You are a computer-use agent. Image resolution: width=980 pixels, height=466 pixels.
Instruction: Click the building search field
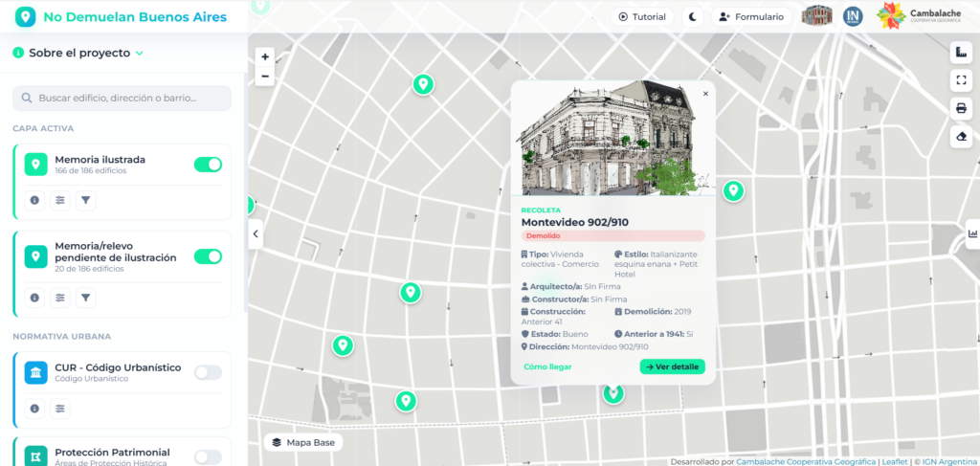pyautogui.click(x=122, y=98)
